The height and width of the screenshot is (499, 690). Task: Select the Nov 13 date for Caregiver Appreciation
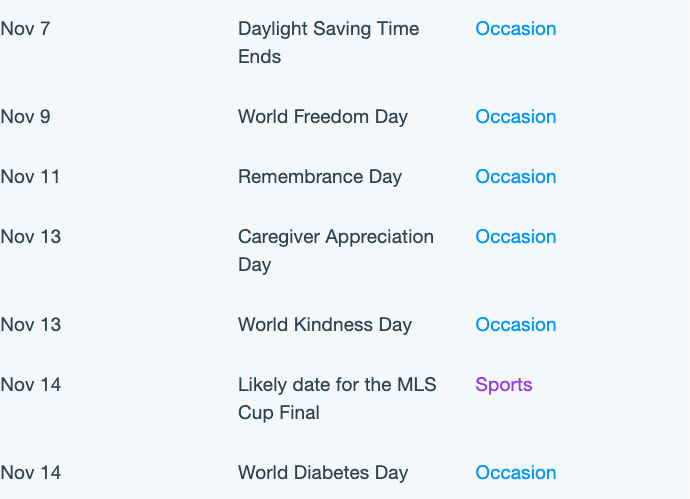click(31, 237)
